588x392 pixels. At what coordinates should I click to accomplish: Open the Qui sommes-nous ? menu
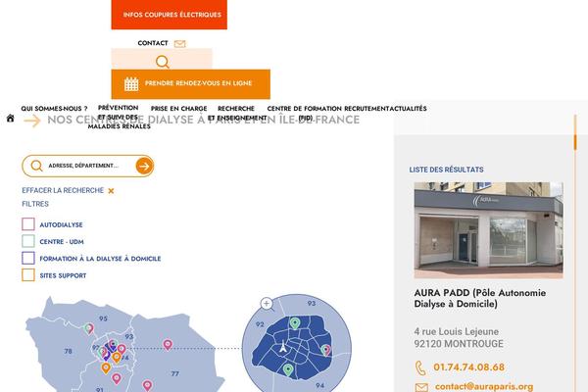[54, 109]
